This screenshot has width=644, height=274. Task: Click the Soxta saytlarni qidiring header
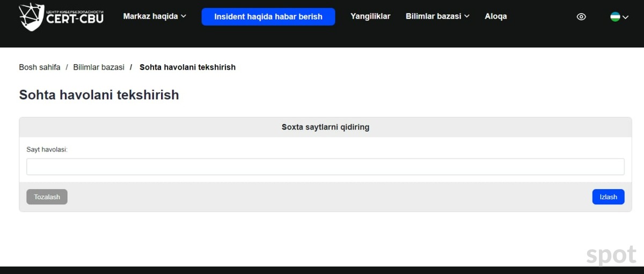tap(325, 127)
